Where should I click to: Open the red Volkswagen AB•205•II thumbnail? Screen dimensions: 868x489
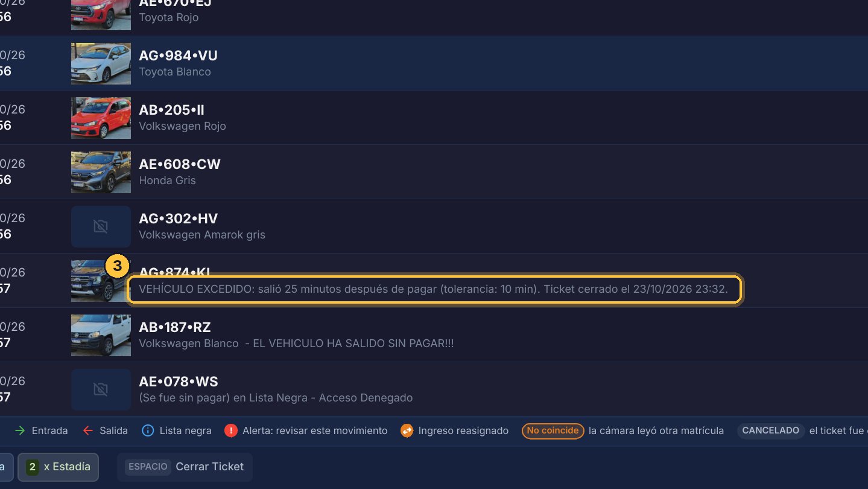click(101, 118)
